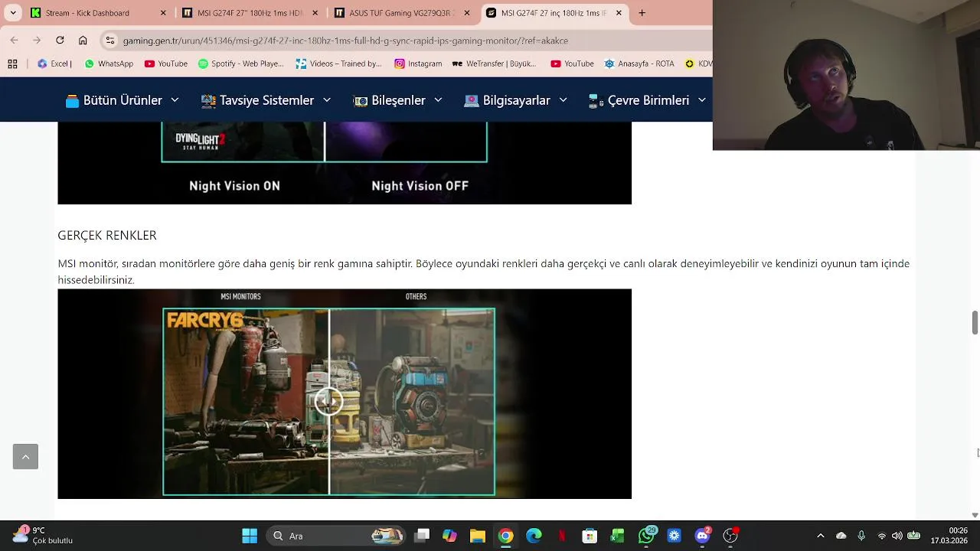Viewport: 980px width, 551px height.
Task: Open the WeTransfer bookmark
Action: pyautogui.click(x=495, y=64)
